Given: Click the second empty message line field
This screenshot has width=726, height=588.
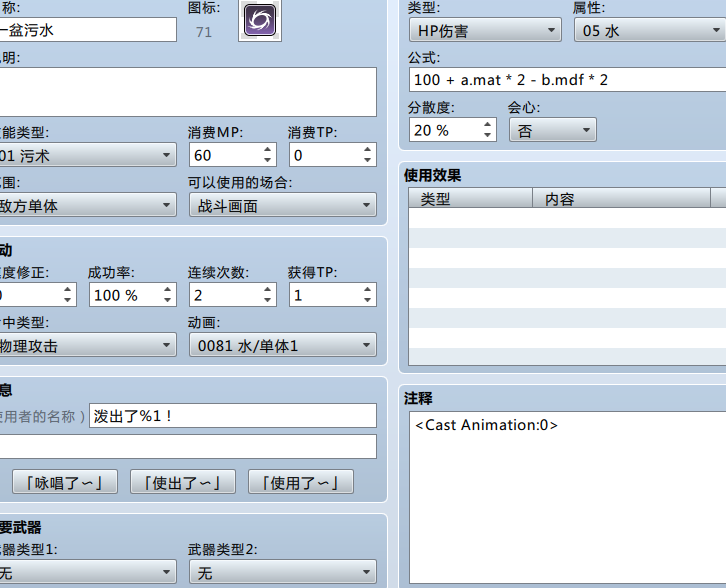Looking at the screenshot, I should [x=188, y=447].
